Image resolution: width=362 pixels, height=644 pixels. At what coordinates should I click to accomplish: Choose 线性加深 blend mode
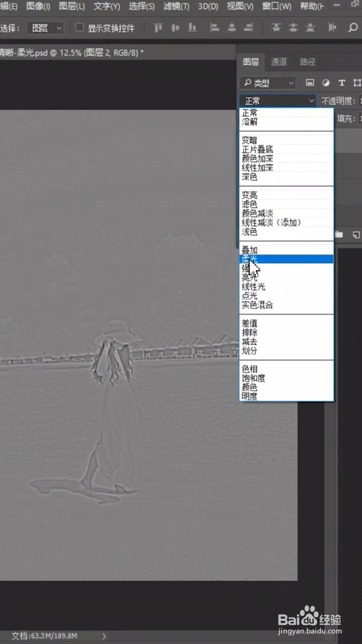tap(286, 168)
